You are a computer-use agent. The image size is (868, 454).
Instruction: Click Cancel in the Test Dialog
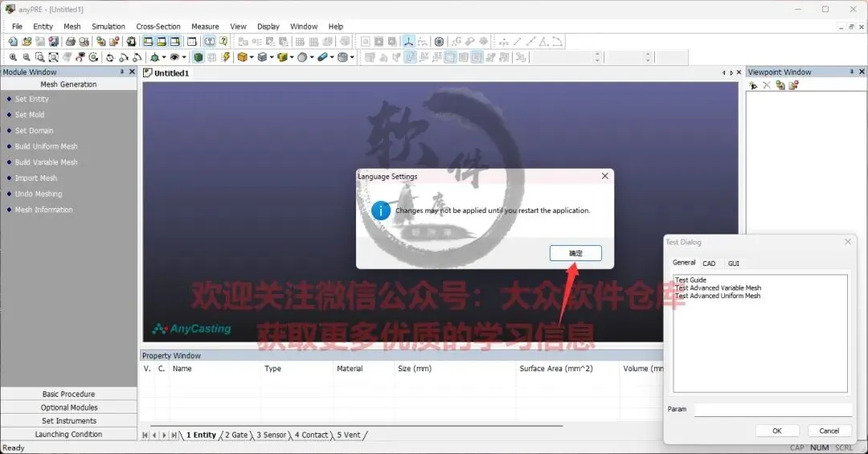829,431
